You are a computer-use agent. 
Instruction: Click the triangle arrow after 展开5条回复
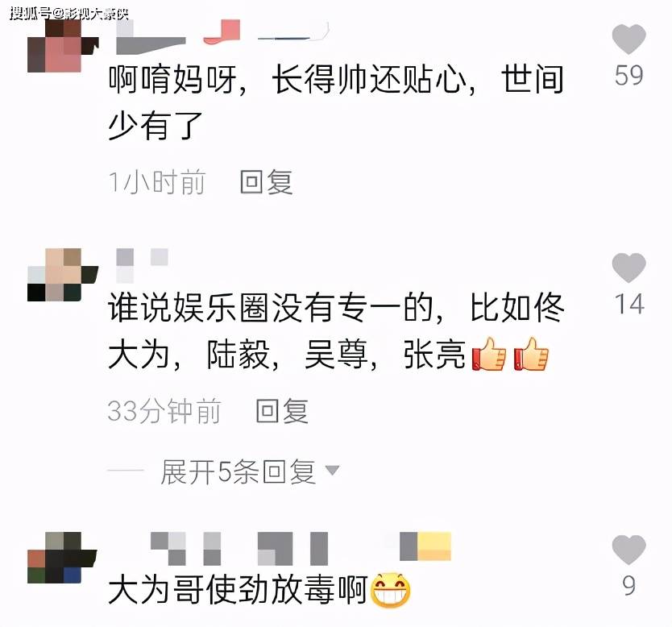click(x=333, y=471)
